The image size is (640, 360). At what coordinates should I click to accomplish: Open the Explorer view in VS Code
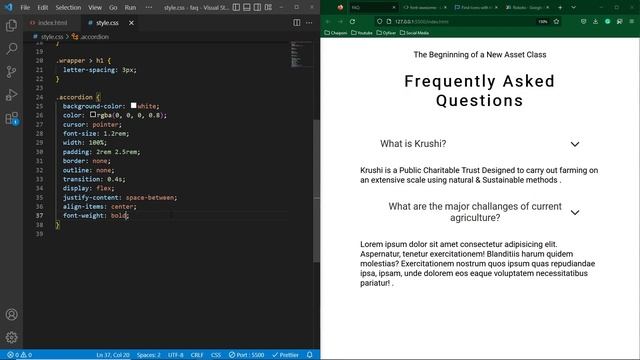click(11, 26)
